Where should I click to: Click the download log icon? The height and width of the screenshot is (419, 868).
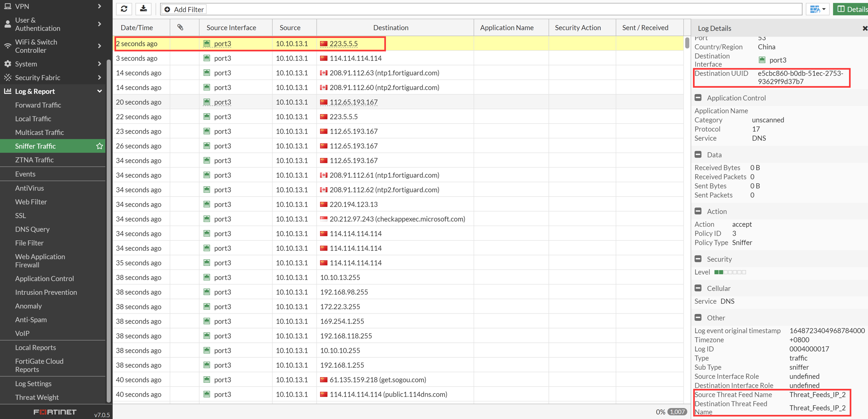click(x=143, y=9)
